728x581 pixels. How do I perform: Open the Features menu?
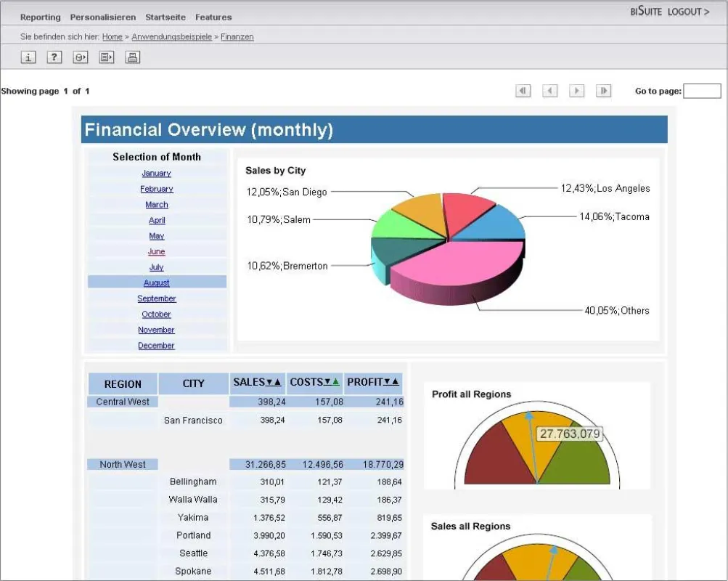(x=213, y=17)
